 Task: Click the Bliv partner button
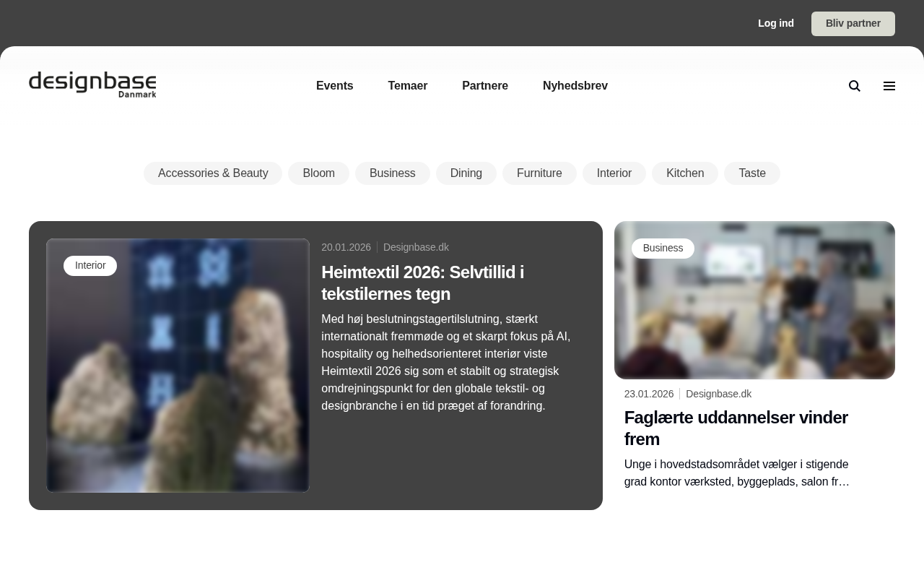(x=853, y=24)
